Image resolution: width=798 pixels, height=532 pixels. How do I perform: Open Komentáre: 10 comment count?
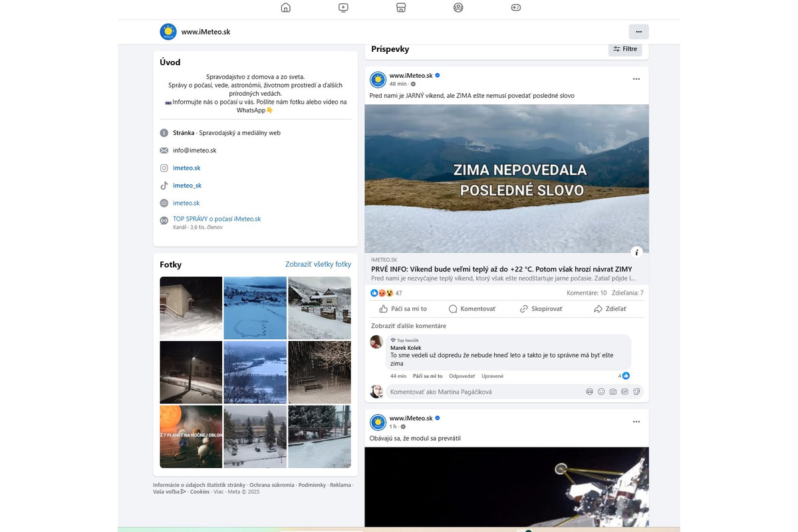tap(587, 293)
